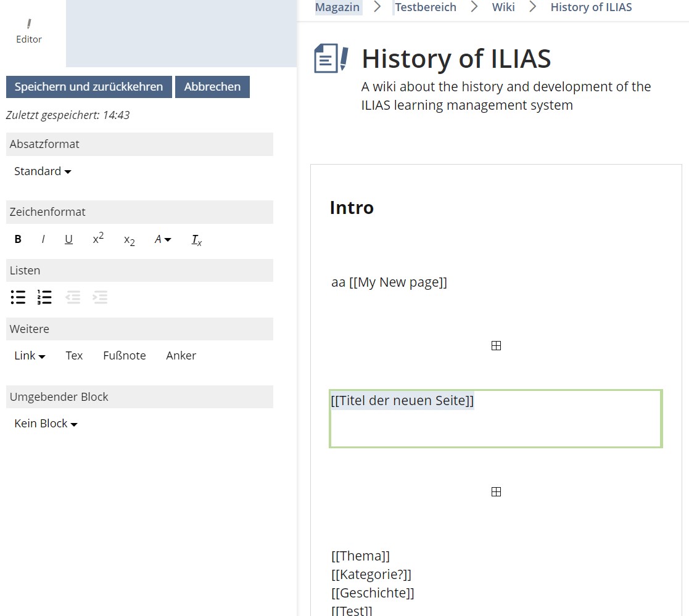
Task: Open the Standard paragraph format dropdown
Action: pos(43,171)
